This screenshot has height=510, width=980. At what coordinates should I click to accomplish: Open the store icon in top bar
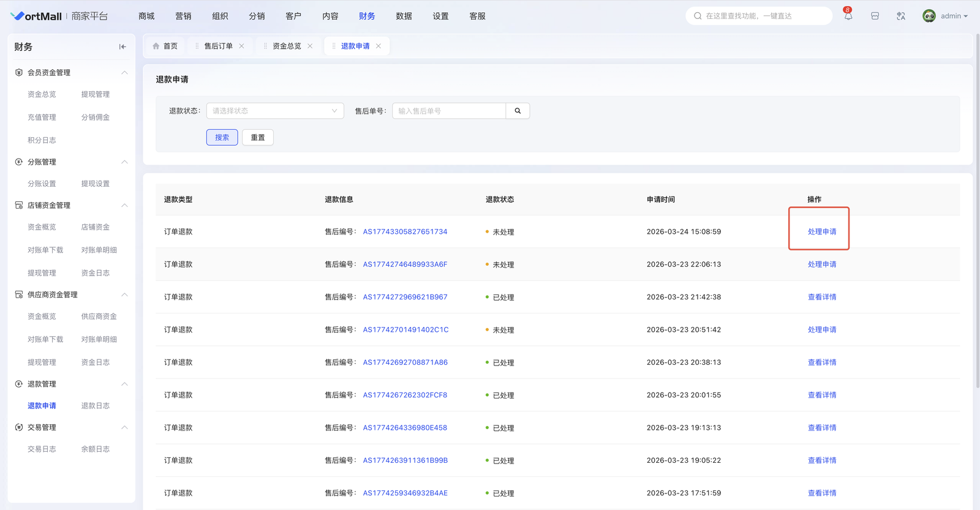coord(875,17)
